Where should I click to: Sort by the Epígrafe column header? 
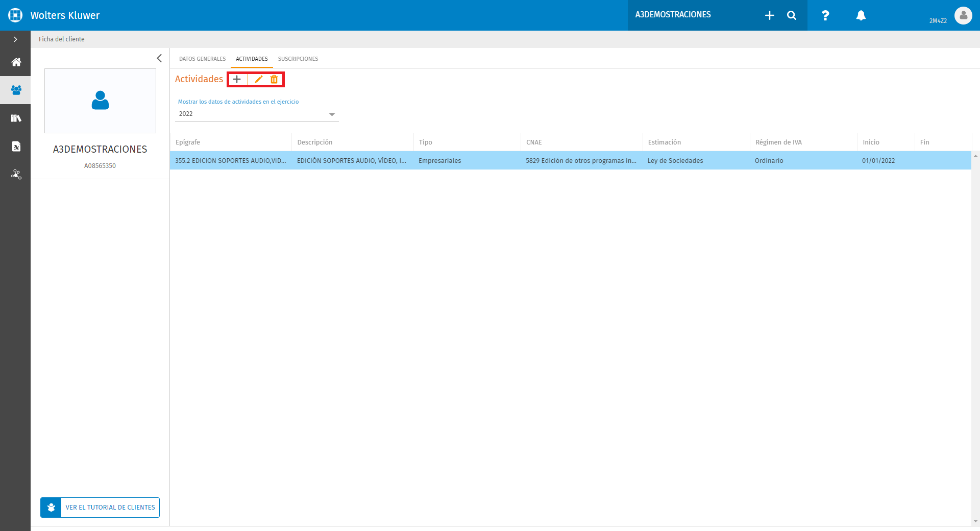tap(231, 142)
